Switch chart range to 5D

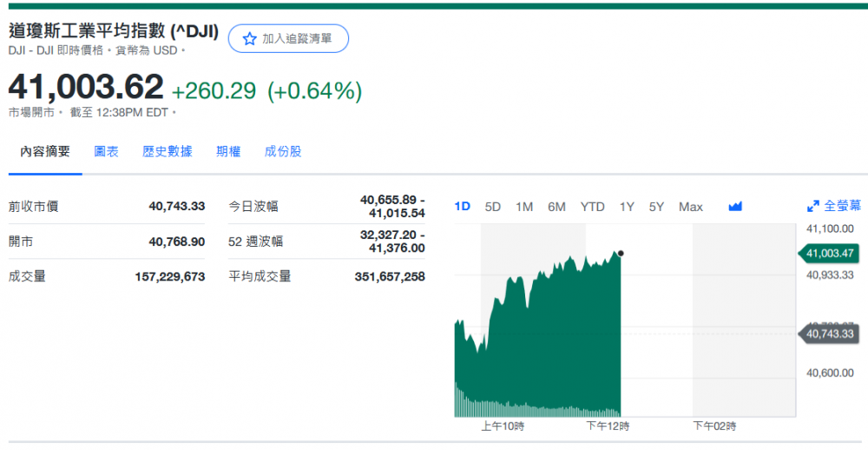(493, 207)
